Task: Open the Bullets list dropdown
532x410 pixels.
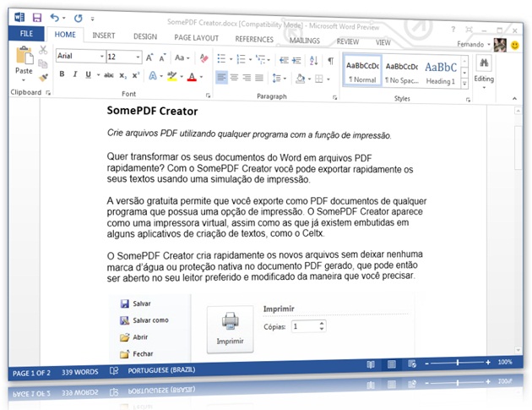Action: [231, 59]
